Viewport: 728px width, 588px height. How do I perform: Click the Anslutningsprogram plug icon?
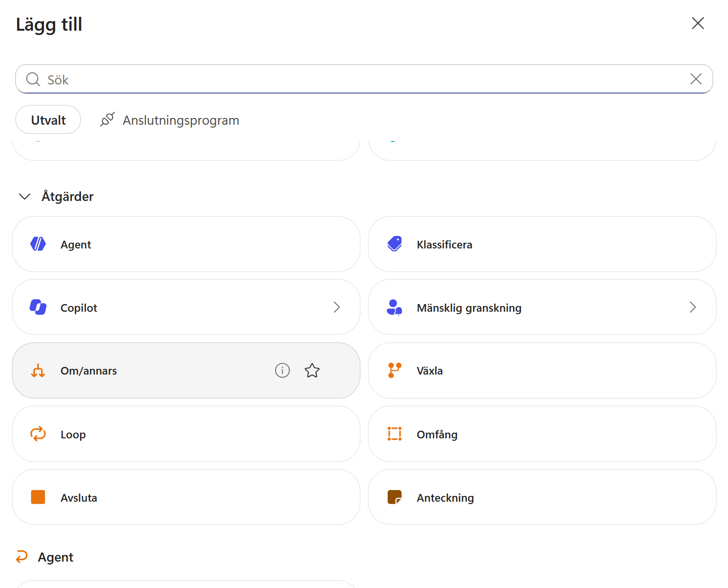coord(107,119)
